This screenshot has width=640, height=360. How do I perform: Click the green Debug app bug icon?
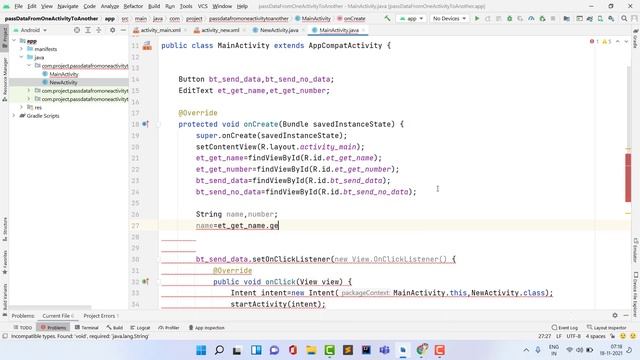pyautogui.click(x=509, y=18)
